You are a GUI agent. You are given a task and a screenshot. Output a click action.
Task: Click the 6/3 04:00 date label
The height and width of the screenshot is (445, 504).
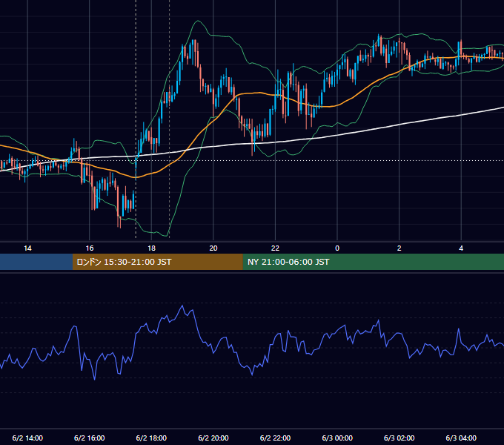pos(461,438)
